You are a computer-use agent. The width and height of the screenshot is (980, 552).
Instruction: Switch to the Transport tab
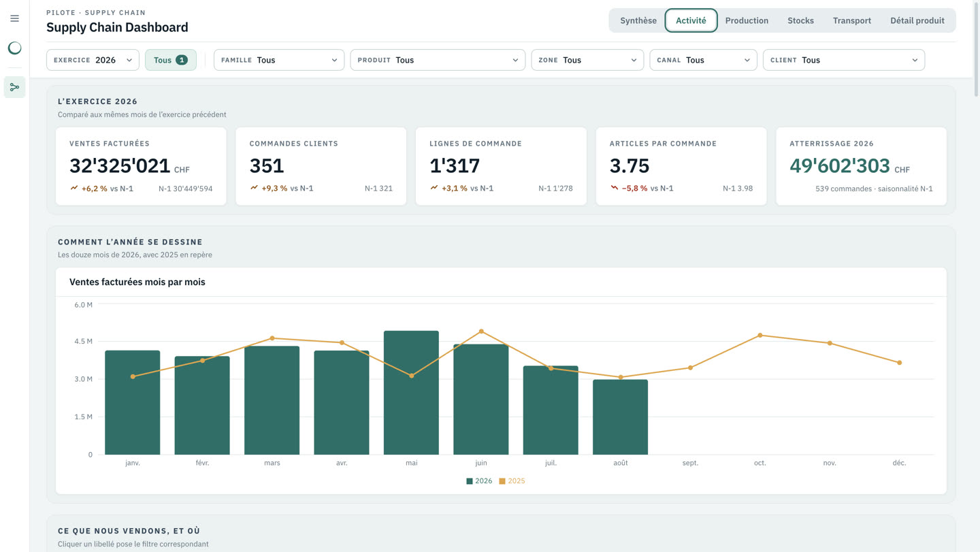point(852,20)
